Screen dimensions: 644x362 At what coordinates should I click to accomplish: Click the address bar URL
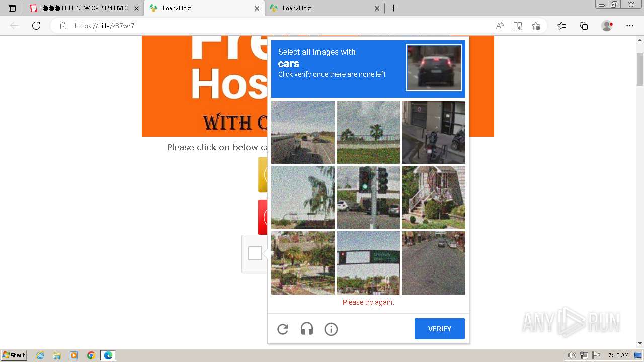(x=105, y=26)
